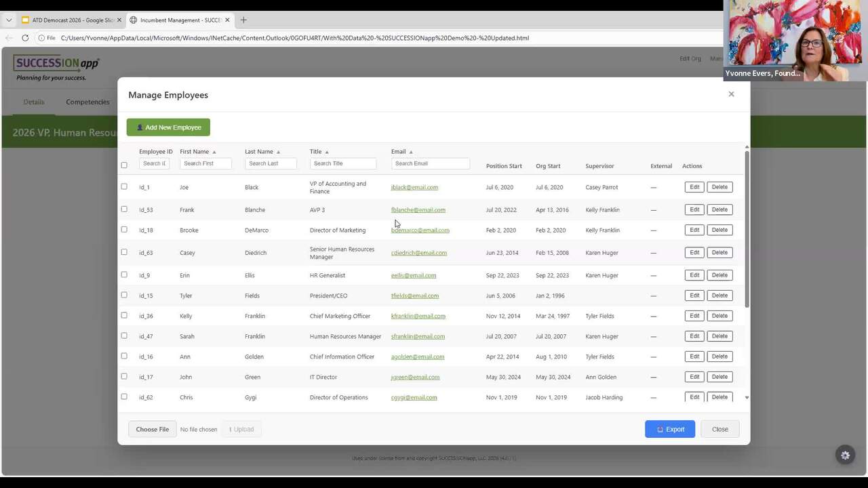Sort the Email column using its arrow
Image resolution: width=868 pixels, height=488 pixels.
click(x=411, y=152)
